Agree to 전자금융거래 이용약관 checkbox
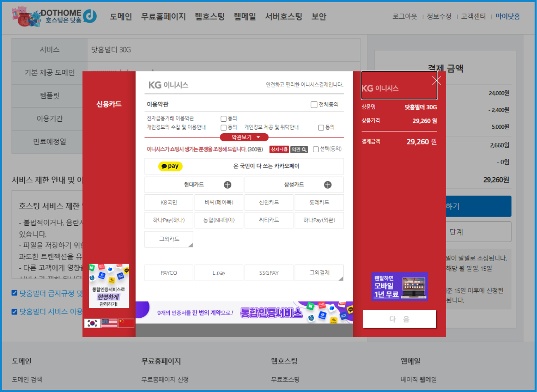 (223, 119)
